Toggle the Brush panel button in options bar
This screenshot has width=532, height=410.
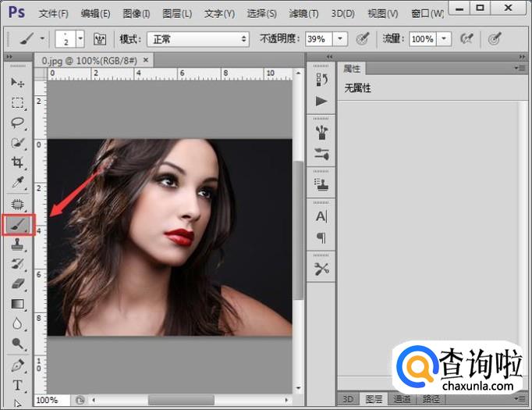[99, 38]
